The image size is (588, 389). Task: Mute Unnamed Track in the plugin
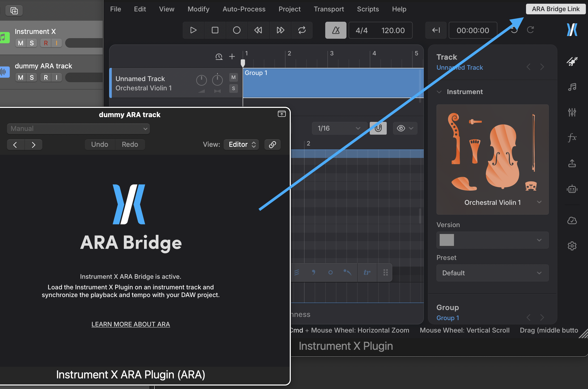pos(233,77)
